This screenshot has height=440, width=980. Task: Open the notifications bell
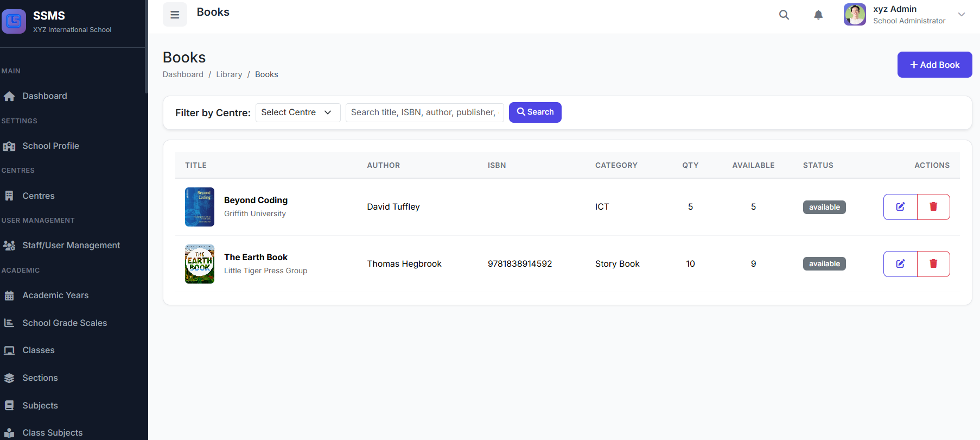coord(818,15)
